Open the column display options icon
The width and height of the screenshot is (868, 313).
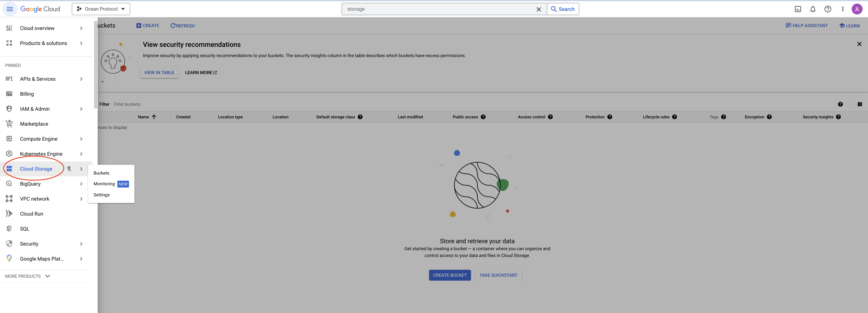pos(859,104)
